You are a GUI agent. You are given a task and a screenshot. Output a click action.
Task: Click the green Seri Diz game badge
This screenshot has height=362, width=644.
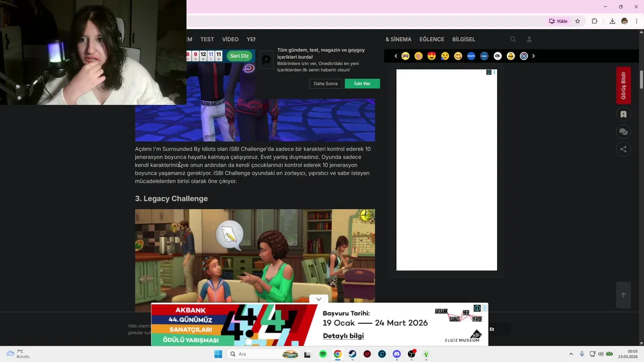pyautogui.click(x=239, y=56)
